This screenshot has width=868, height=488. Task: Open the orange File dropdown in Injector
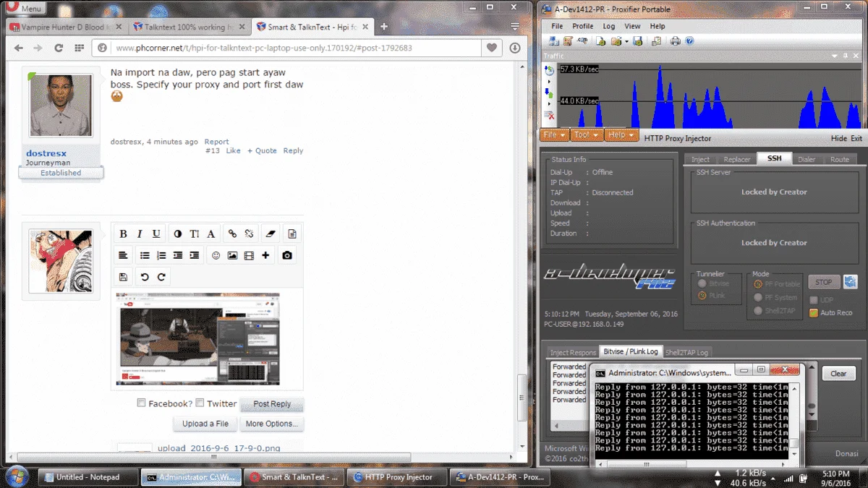tap(554, 135)
